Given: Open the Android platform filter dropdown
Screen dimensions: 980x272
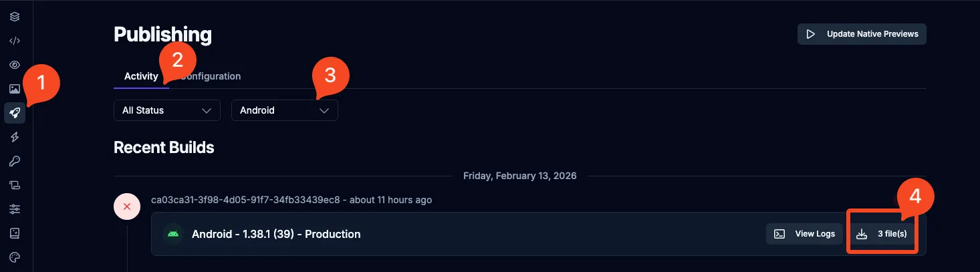Looking at the screenshot, I should [x=284, y=110].
